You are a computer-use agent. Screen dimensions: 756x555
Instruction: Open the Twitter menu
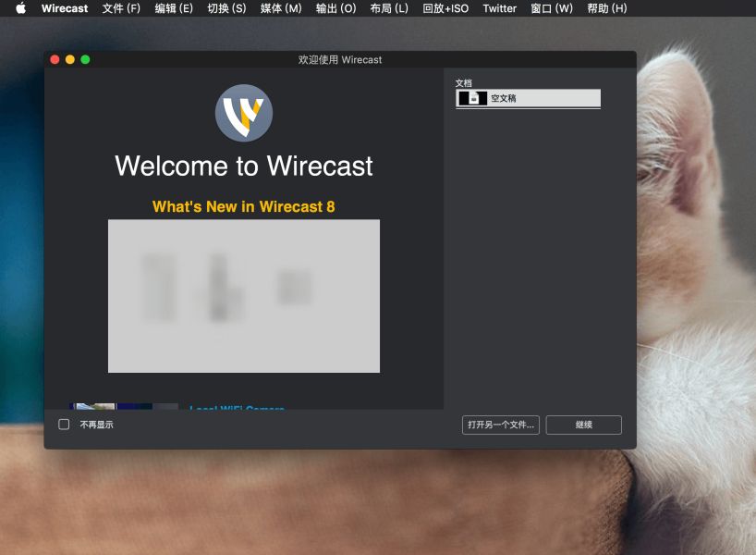pyautogui.click(x=499, y=8)
